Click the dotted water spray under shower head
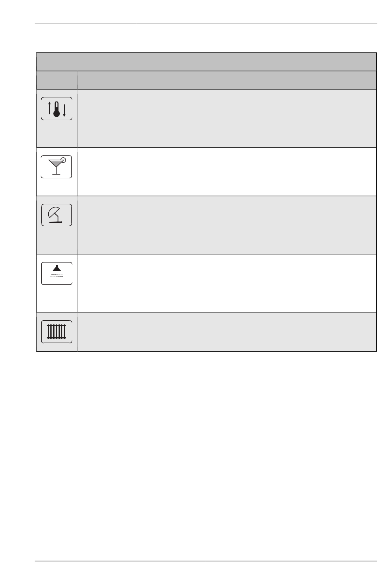Image resolution: width=392 pixels, height=570 pixels. (x=57, y=276)
